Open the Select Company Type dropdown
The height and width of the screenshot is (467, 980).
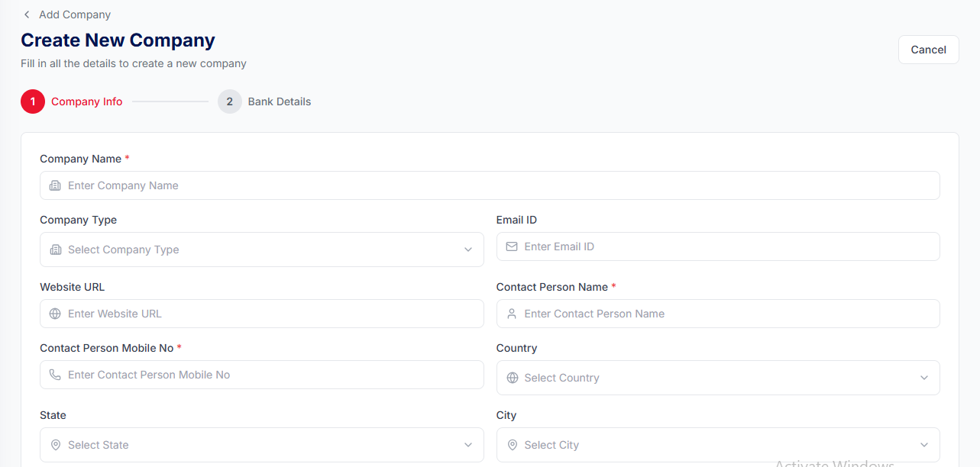coord(262,250)
